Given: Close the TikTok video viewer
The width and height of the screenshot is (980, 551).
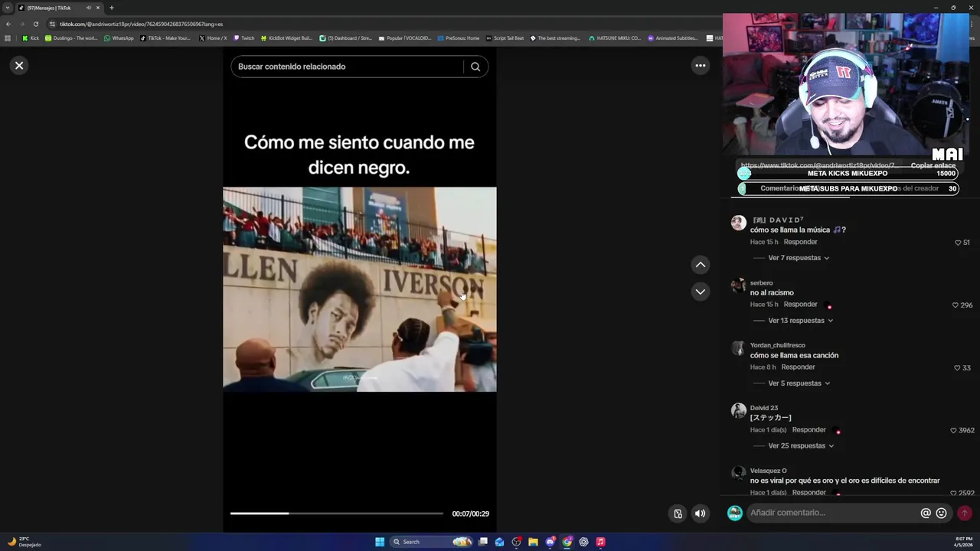Looking at the screenshot, I should pyautogui.click(x=19, y=66).
